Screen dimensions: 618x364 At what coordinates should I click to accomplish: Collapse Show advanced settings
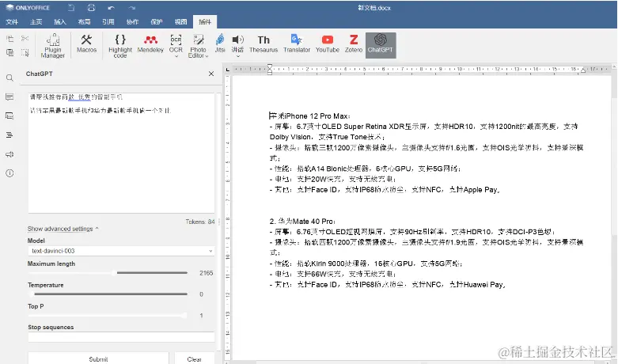click(63, 229)
